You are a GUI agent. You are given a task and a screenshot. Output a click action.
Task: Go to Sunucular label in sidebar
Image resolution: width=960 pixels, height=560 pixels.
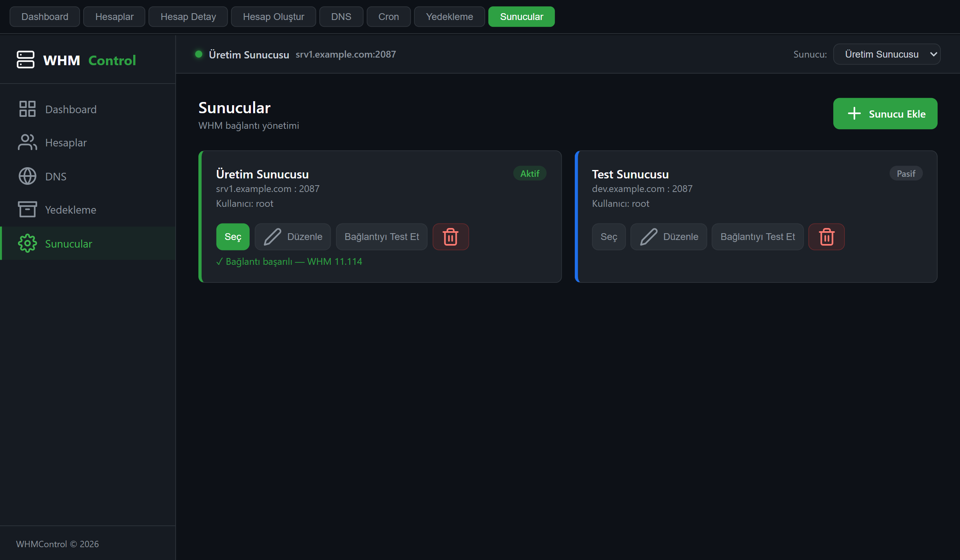coord(68,244)
